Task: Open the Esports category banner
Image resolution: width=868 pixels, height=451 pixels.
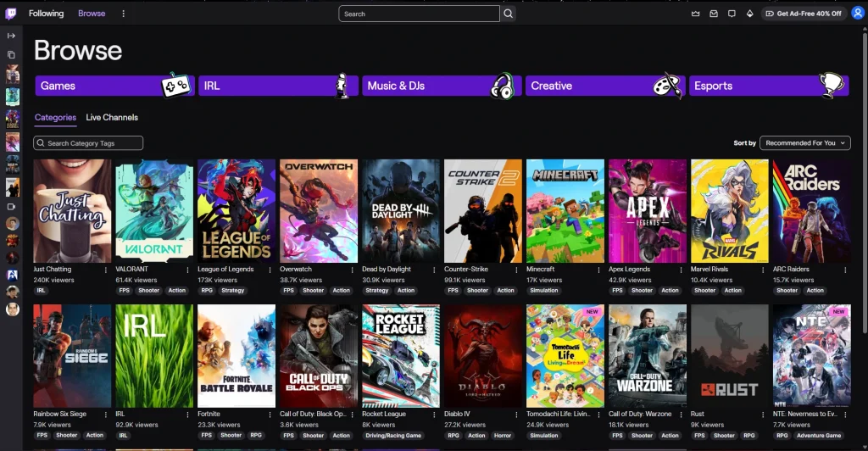Action: pos(769,86)
